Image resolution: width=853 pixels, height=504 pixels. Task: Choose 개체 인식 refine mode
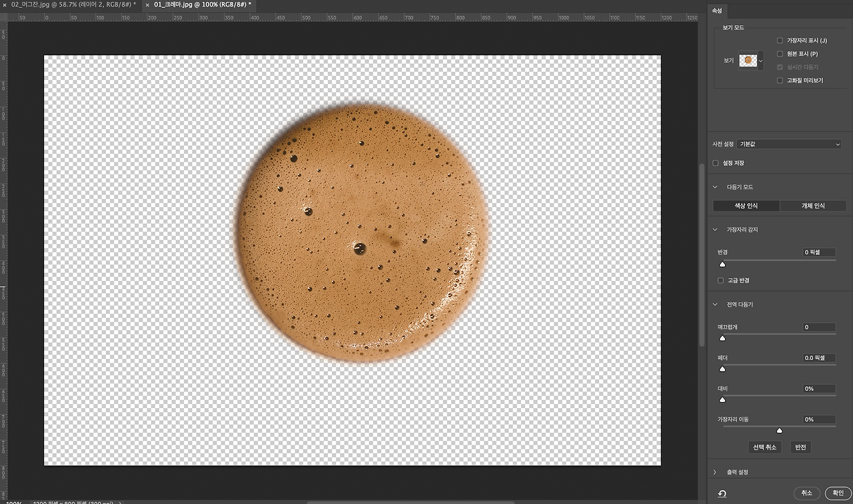pyautogui.click(x=813, y=206)
